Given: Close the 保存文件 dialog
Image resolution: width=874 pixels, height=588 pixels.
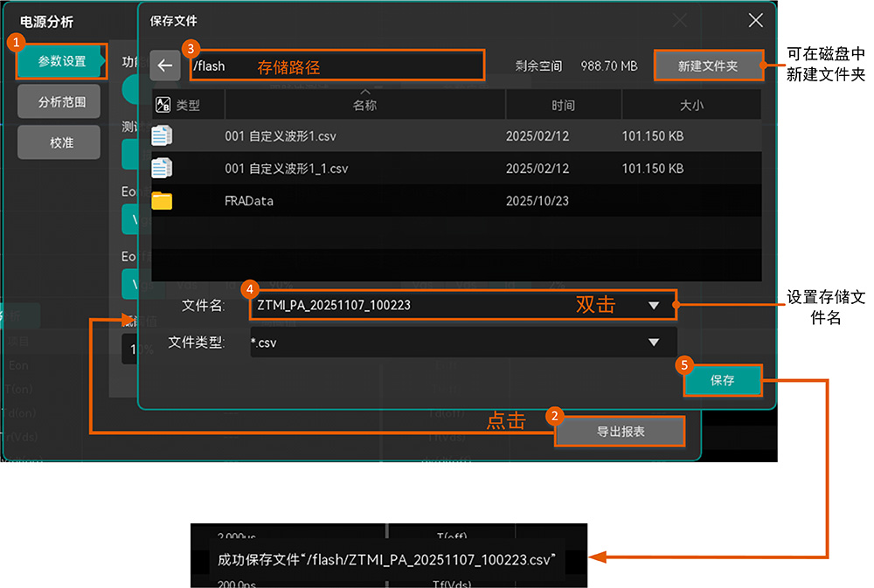Looking at the screenshot, I should coord(755,20).
